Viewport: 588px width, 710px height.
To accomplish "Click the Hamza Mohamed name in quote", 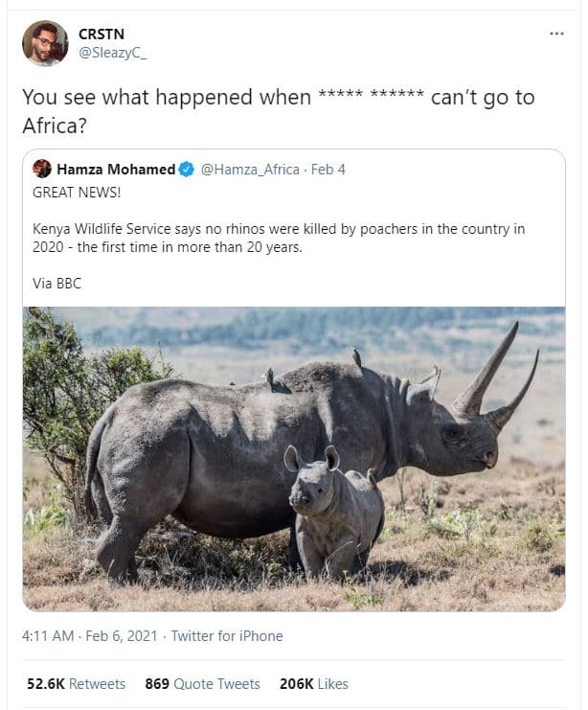I will (116, 170).
